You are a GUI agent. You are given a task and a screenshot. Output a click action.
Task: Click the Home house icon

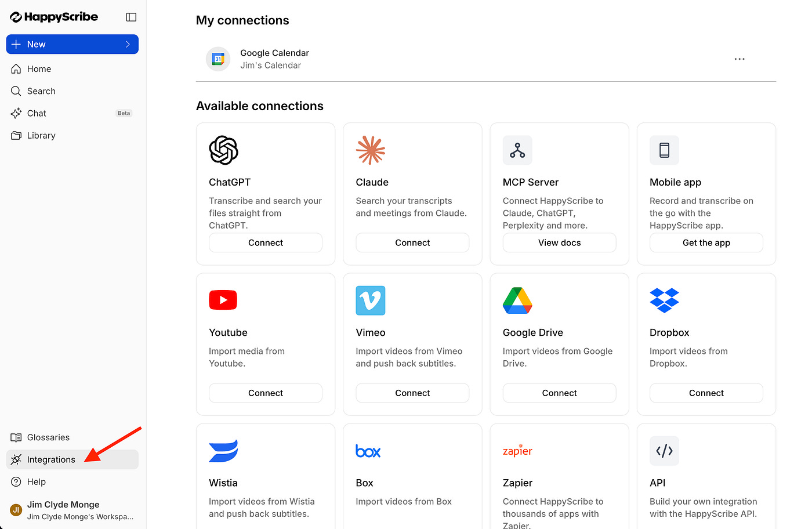[x=16, y=69]
